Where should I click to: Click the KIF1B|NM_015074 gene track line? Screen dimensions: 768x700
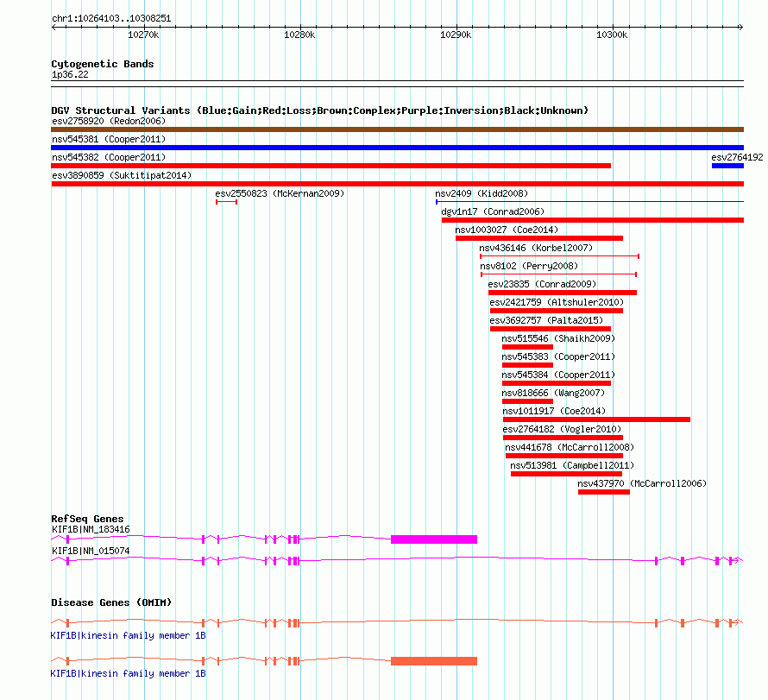pyautogui.click(x=397, y=560)
